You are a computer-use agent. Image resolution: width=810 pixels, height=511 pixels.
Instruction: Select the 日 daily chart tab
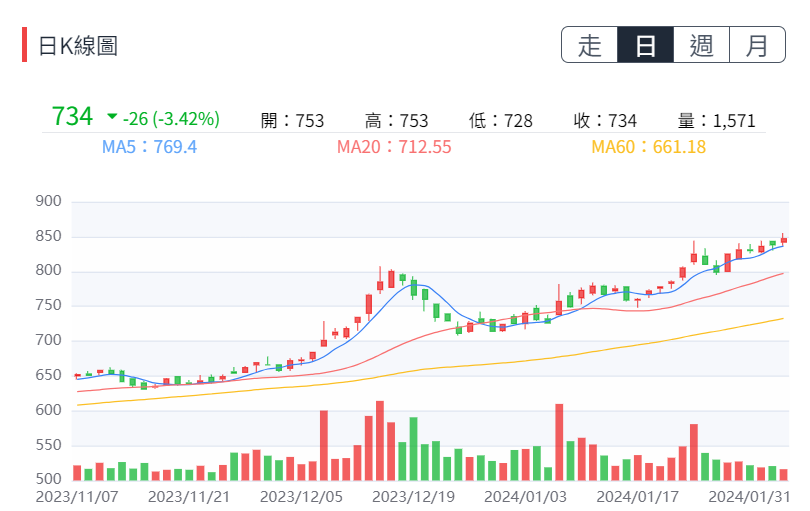(x=646, y=46)
